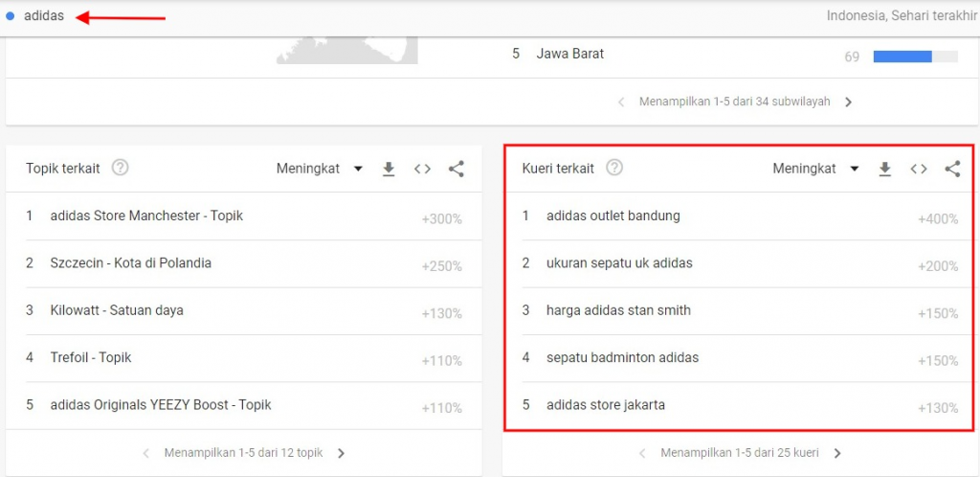This screenshot has height=477, width=980.
Task: Go to previous page of topik
Action: click(146, 453)
